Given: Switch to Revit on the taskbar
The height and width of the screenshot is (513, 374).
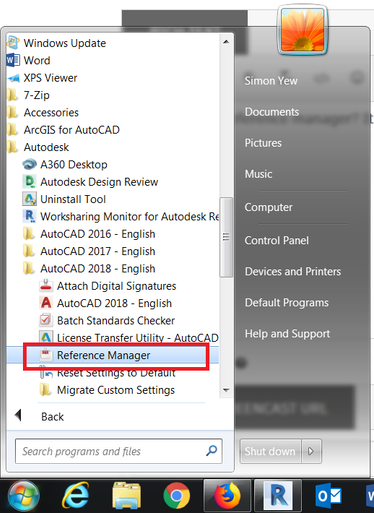Looking at the screenshot, I should point(278,496).
